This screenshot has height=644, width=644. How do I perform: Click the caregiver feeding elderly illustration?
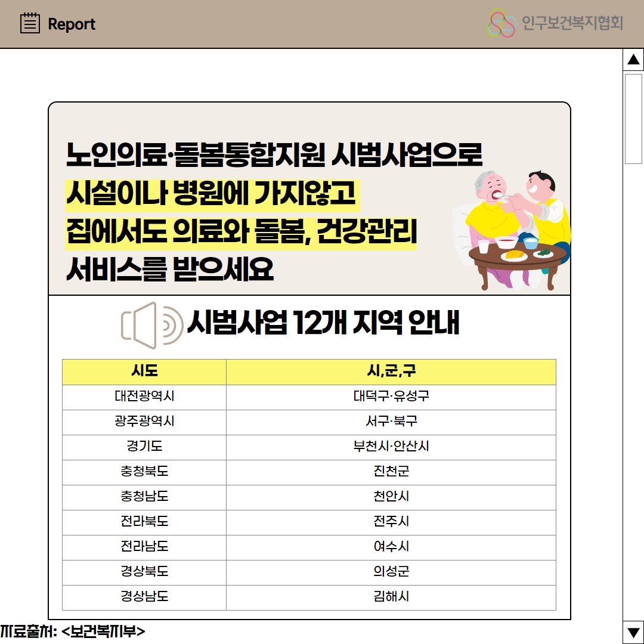513,230
